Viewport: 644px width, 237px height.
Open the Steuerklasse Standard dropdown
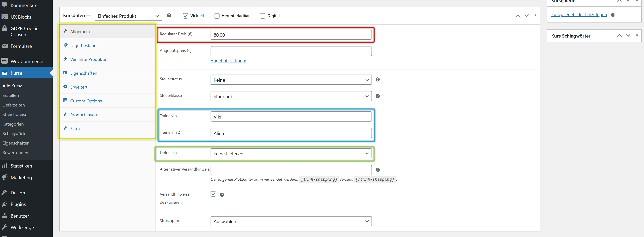291,96
